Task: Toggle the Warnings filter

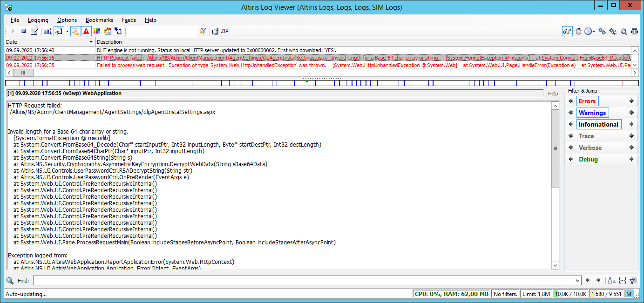Action: tap(592, 113)
